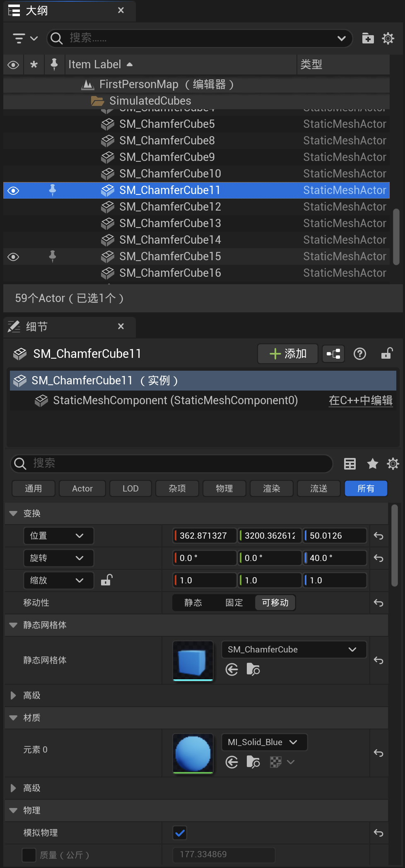Screen dimensions: 405x868
Task: Lock the details panel with padlock icon
Action: click(x=387, y=354)
